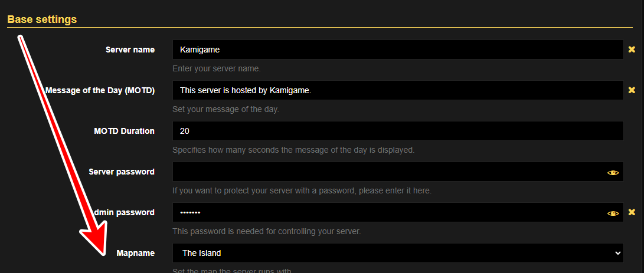Click the Message of the Day (MOTD) label
Image resolution: width=644 pixels, height=273 pixels.
(x=100, y=90)
